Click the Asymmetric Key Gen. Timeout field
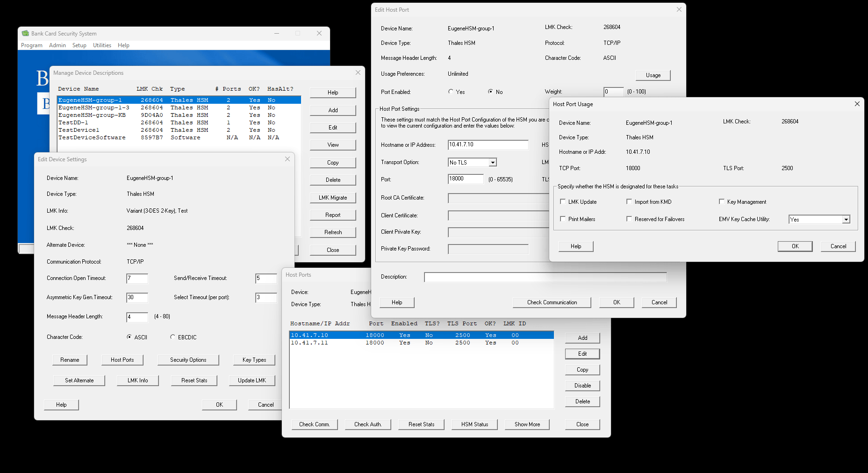 pyautogui.click(x=137, y=298)
